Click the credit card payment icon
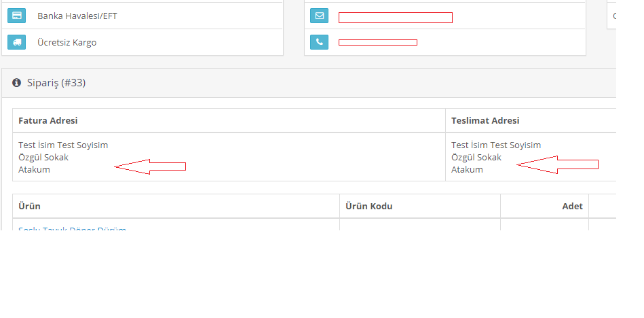This screenshot has height=318, width=644. click(17, 16)
